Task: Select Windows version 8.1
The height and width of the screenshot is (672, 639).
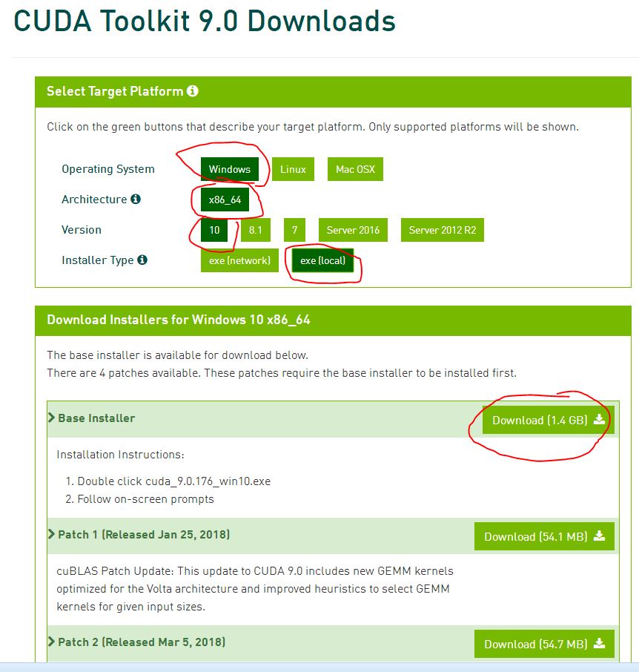Action: [255, 230]
